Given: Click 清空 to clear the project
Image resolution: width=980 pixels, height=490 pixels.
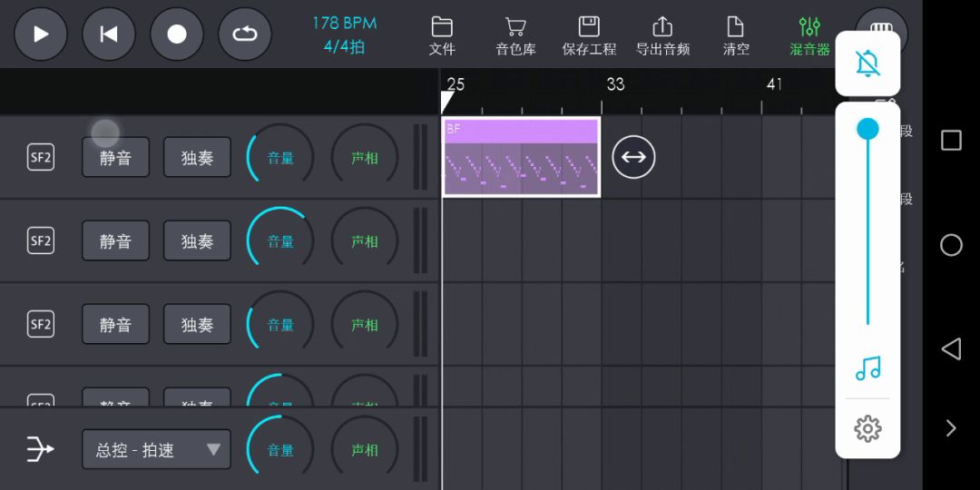Looking at the screenshot, I should (x=736, y=36).
